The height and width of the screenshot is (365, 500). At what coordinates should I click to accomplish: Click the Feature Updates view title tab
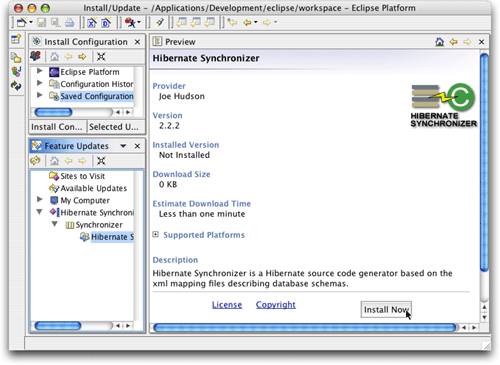[76, 146]
